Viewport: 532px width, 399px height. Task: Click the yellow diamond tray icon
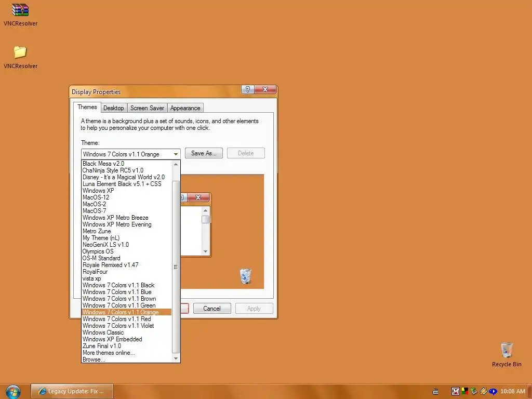[483, 391]
